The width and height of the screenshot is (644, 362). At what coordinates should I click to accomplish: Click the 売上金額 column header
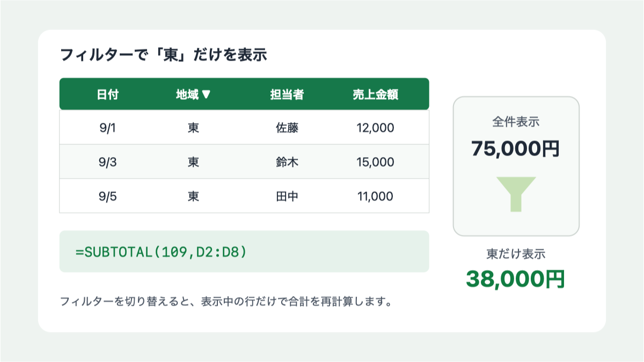[x=376, y=94]
